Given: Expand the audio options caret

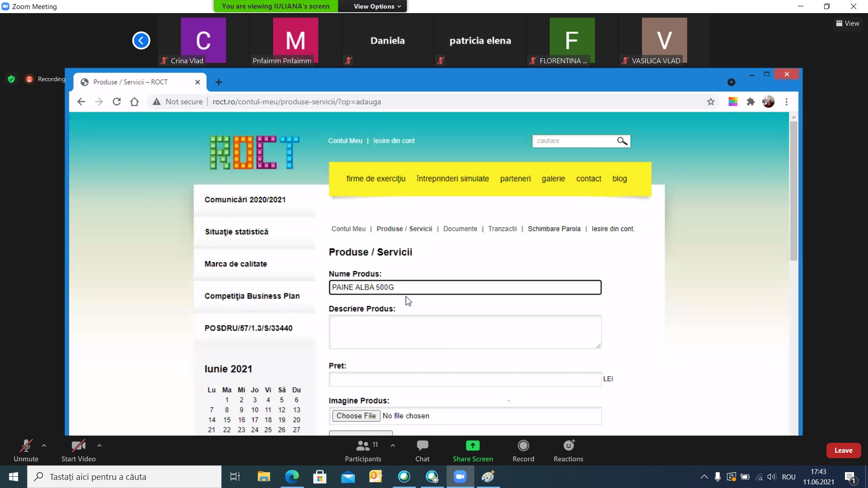Looking at the screenshot, I should pos(44,446).
